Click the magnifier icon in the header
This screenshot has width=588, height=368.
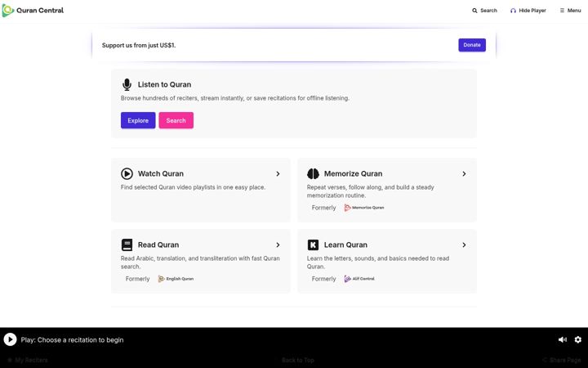point(474,11)
